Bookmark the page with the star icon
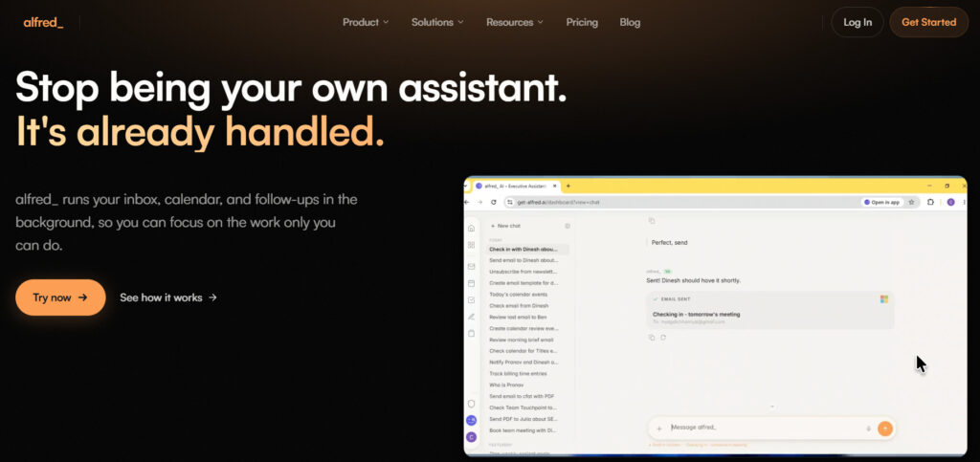Viewport: 980px width, 462px height. point(912,202)
